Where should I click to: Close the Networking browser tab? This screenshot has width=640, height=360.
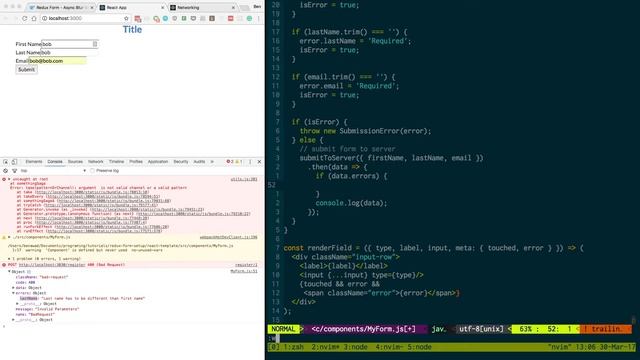pos(233,7)
